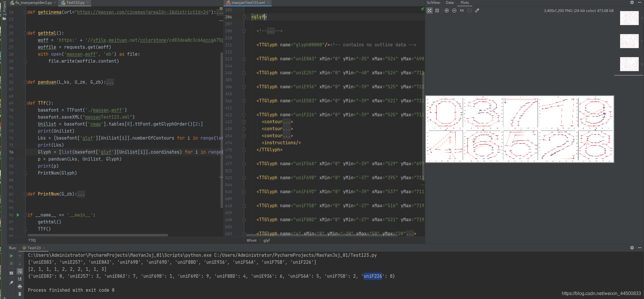Collapse the gethtml function fold

[25, 33]
